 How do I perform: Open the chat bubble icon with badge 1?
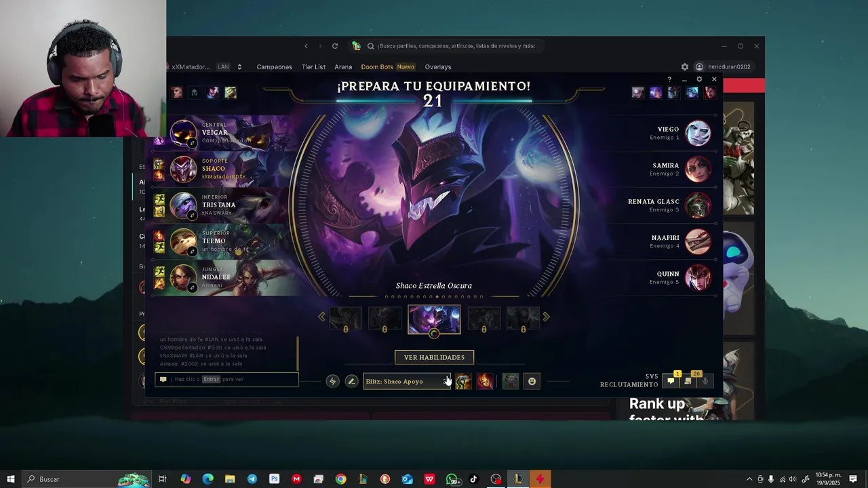pos(671,381)
